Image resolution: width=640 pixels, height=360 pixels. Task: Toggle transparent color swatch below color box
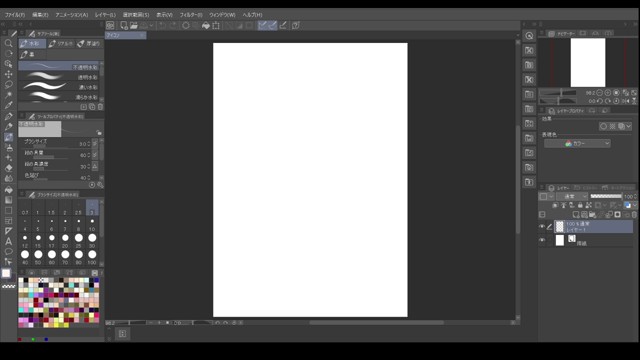coord(8,287)
